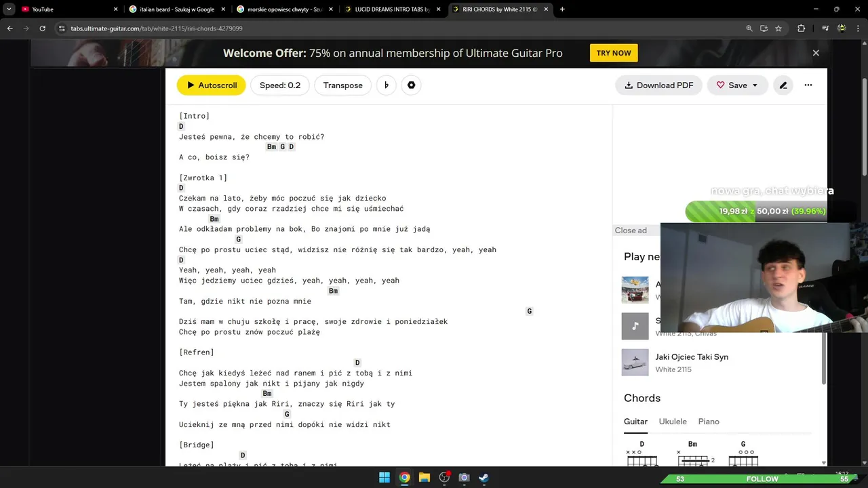Click the [Refren] section label
The image size is (868, 488).
pos(197,352)
